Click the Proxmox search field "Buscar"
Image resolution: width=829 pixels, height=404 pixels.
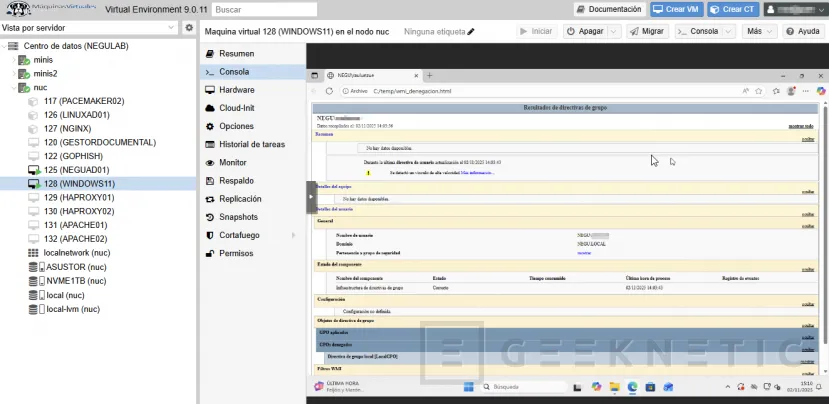264,10
